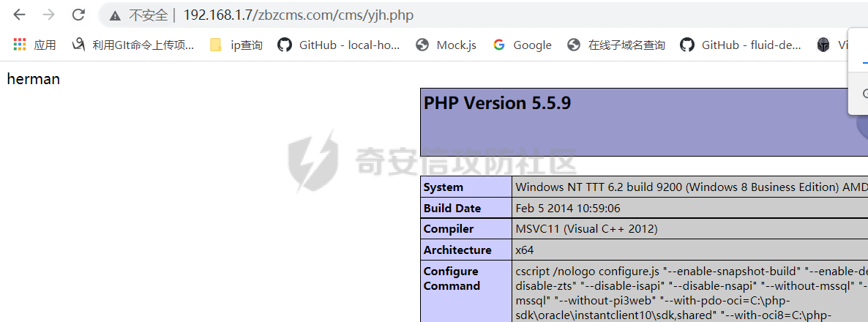Open the ip查询 bookmark folder
Viewport: 868px width, 322px height.
pyautogui.click(x=236, y=45)
